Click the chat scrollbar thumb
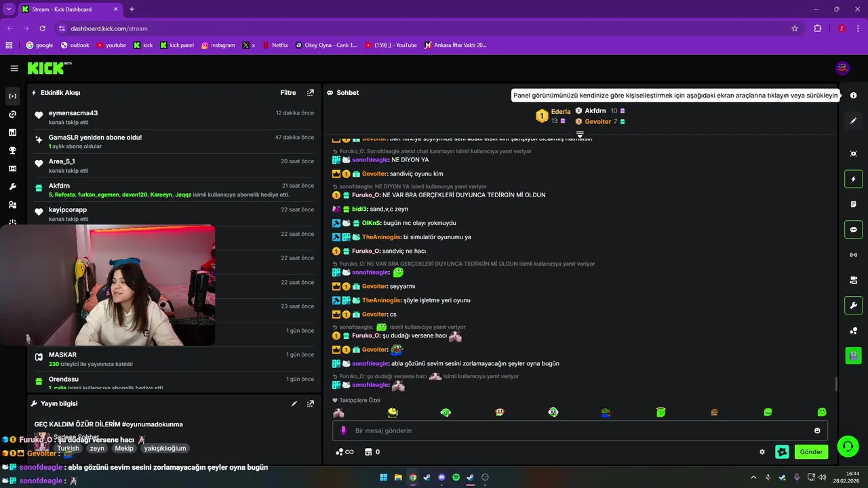This screenshot has width=868, height=488. [836, 384]
